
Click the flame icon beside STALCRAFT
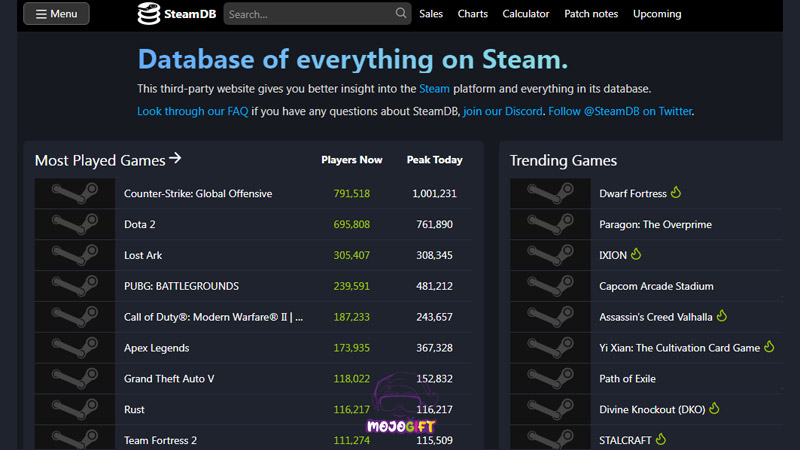coord(661,439)
